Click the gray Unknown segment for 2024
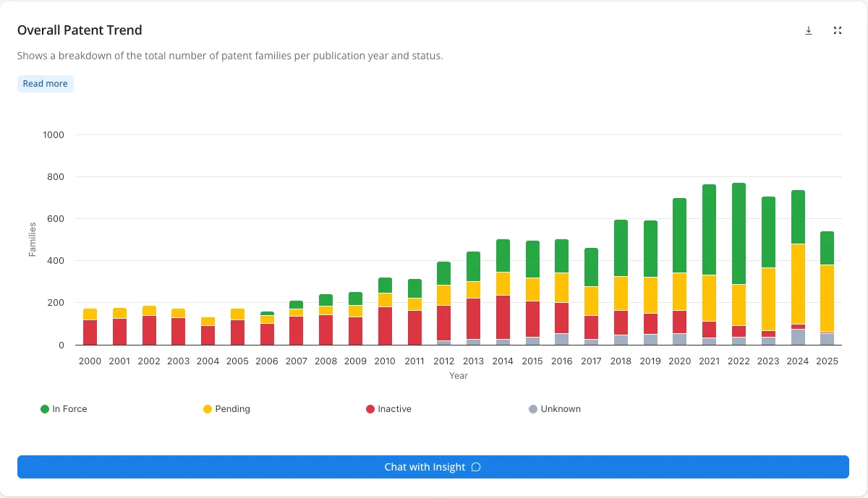Image resolution: width=868 pixels, height=498 pixels. coord(798,337)
